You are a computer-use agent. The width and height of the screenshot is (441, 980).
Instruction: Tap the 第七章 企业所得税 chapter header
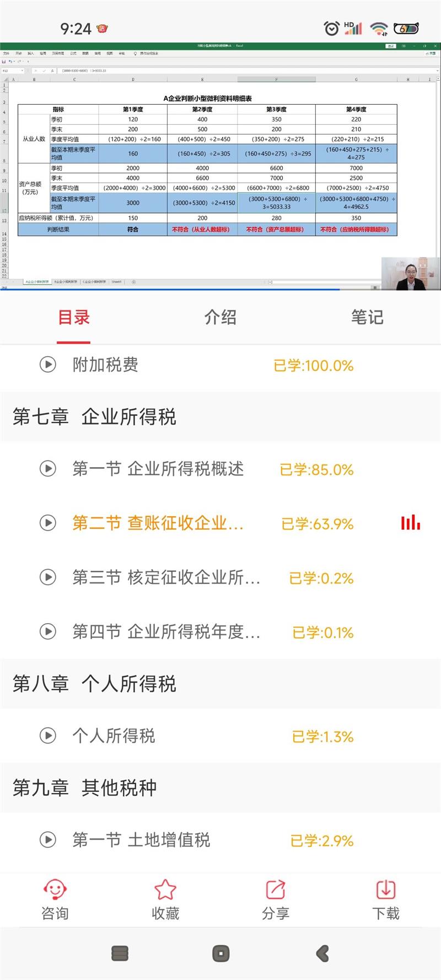(x=94, y=417)
